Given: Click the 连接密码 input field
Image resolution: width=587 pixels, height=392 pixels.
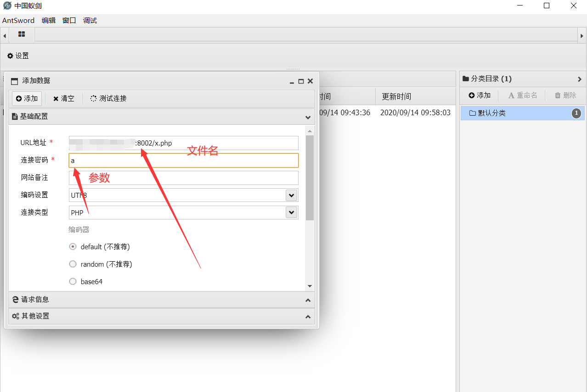Looking at the screenshot, I should pyautogui.click(x=184, y=160).
